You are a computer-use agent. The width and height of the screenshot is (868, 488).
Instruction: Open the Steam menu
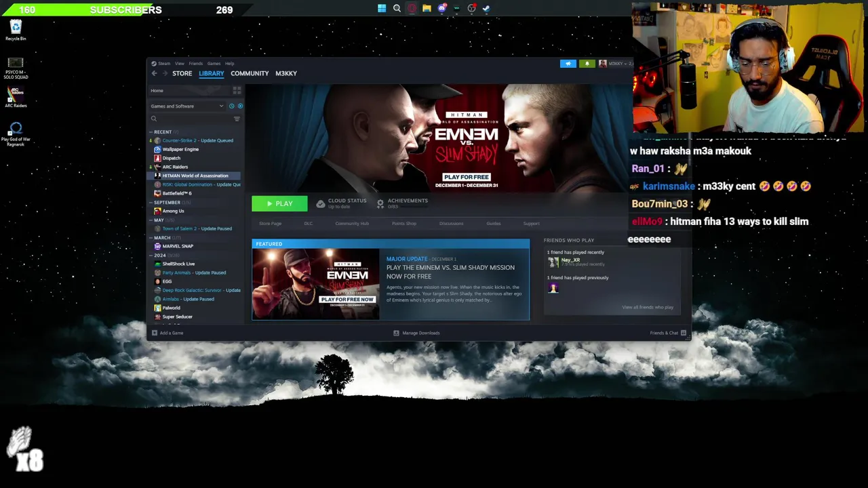[x=163, y=64]
